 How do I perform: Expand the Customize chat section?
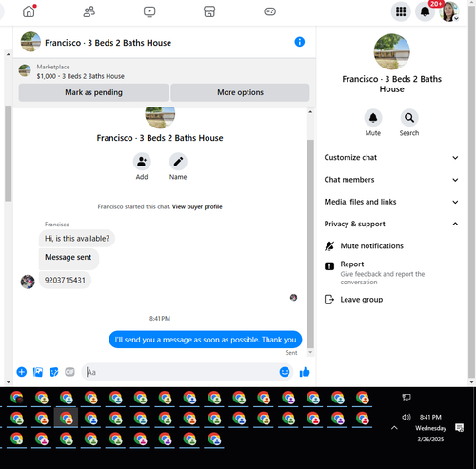(x=391, y=158)
